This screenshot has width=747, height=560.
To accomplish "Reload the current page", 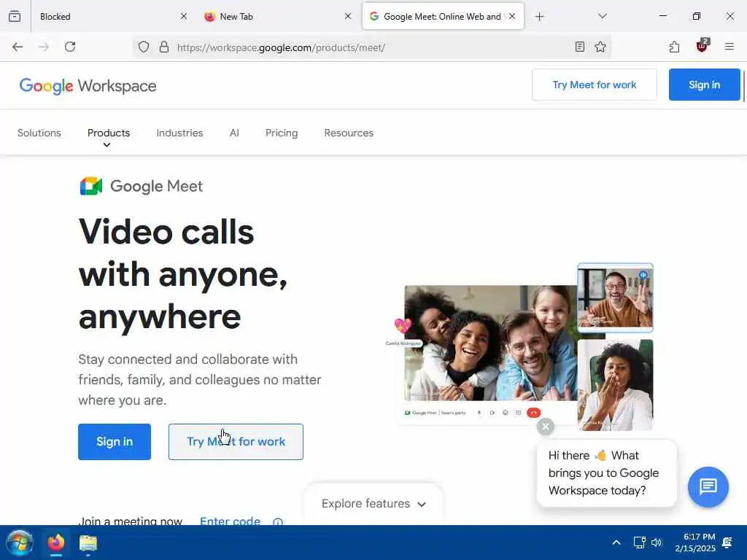I will coord(70,47).
